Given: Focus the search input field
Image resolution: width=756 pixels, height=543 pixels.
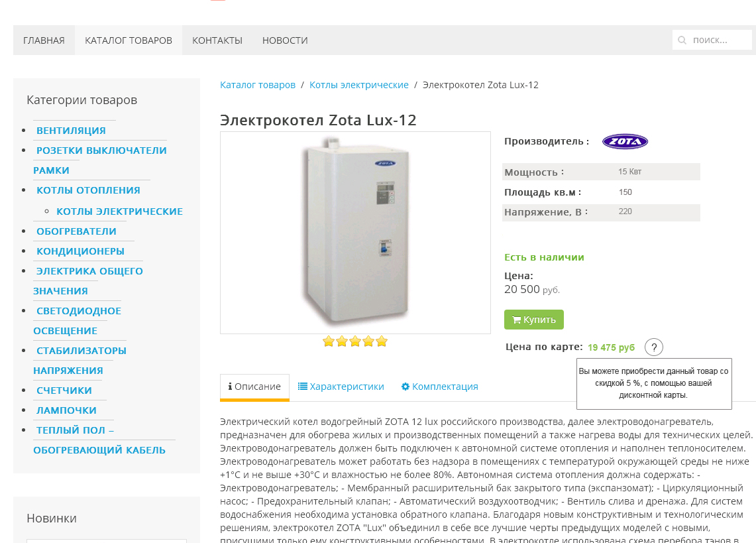Looking at the screenshot, I should tap(719, 40).
